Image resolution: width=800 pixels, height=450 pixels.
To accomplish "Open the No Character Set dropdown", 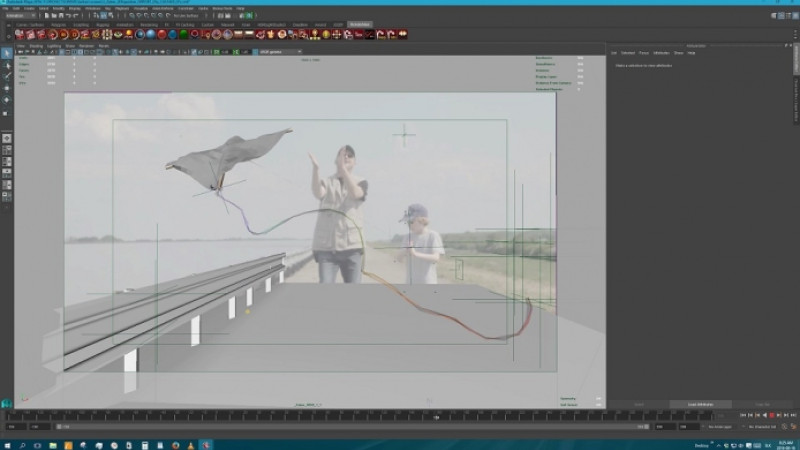I will 763,427.
